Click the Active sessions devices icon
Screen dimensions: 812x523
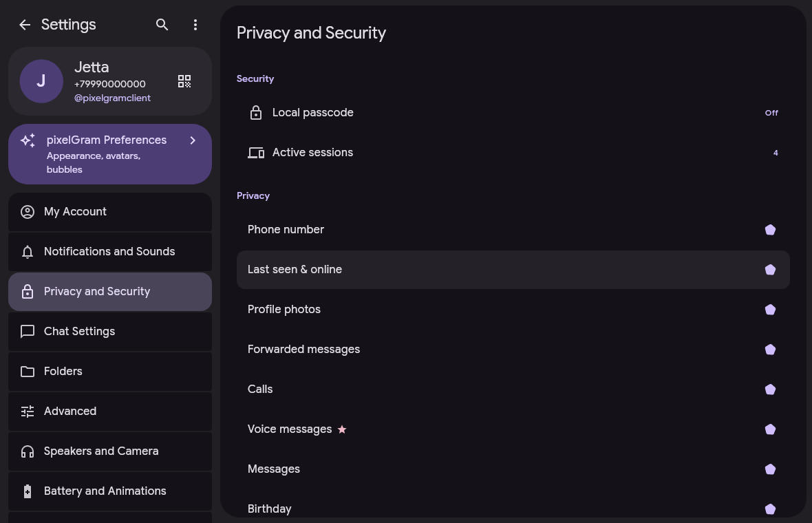(256, 153)
